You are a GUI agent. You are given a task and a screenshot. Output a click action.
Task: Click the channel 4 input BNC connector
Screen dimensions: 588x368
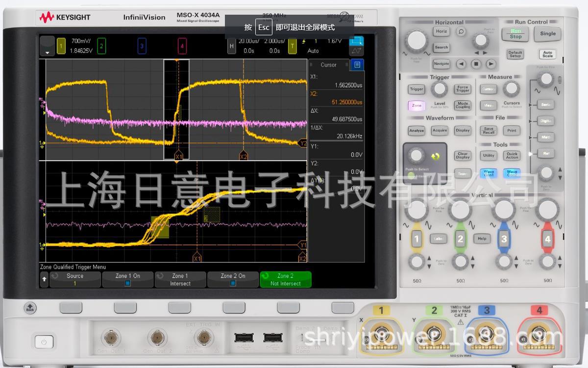(539, 334)
